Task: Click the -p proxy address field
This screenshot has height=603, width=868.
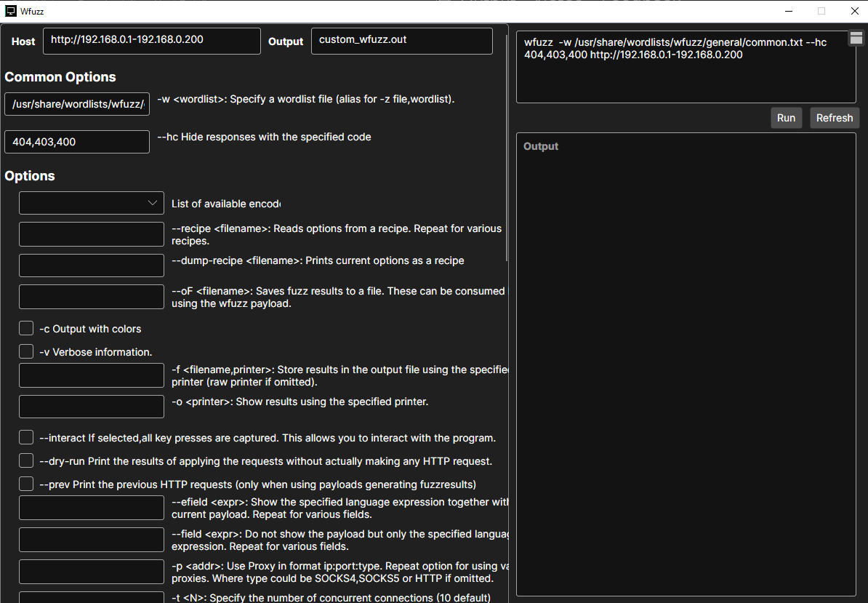Action: tap(92, 572)
